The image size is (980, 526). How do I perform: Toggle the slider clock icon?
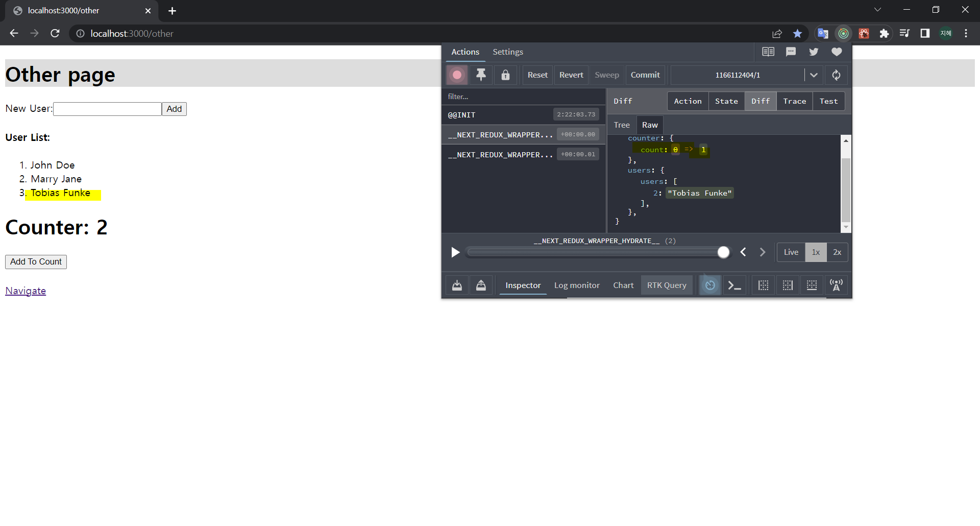point(710,285)
